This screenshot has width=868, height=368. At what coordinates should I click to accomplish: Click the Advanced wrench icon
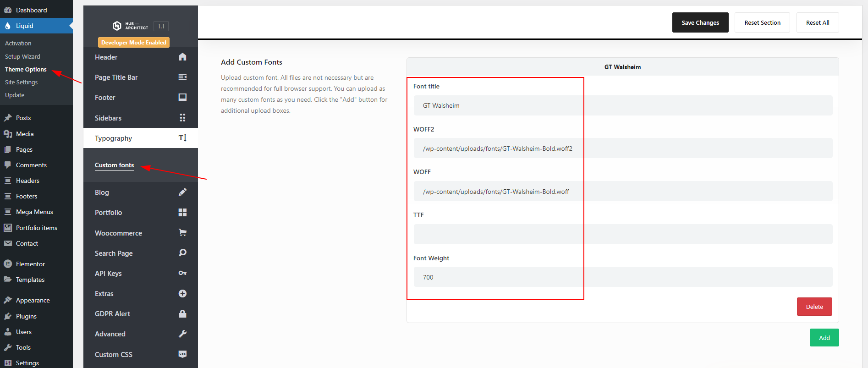point(182,334)
